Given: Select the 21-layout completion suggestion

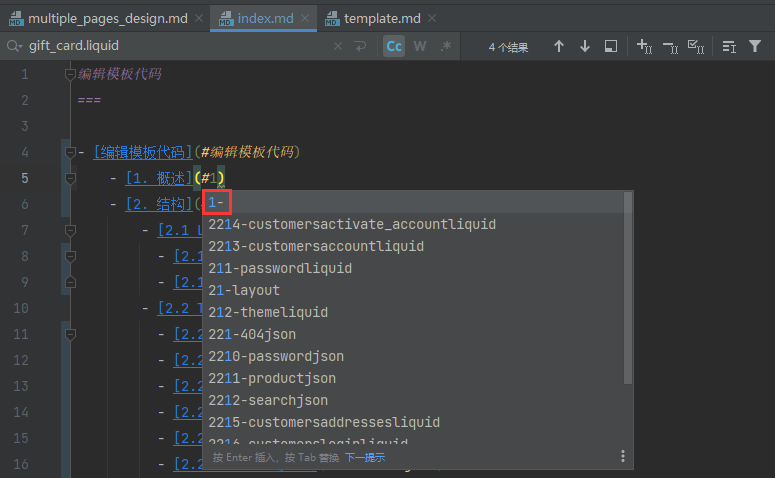Looking at the screenshot, I should pos(244,290).
